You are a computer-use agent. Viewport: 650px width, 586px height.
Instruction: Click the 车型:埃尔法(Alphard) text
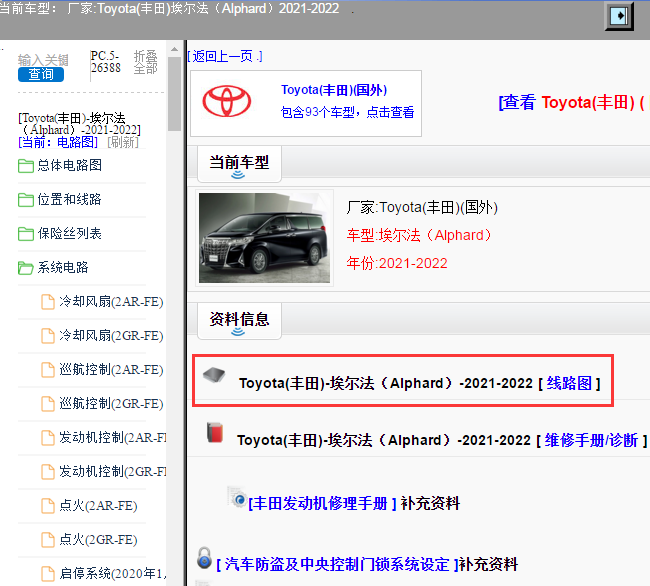click(419, 235)
